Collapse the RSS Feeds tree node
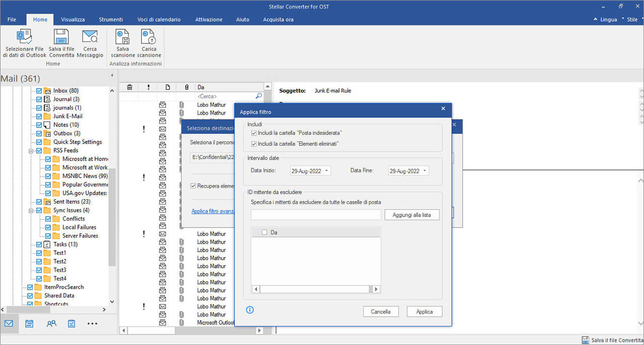 pos(31,151)
